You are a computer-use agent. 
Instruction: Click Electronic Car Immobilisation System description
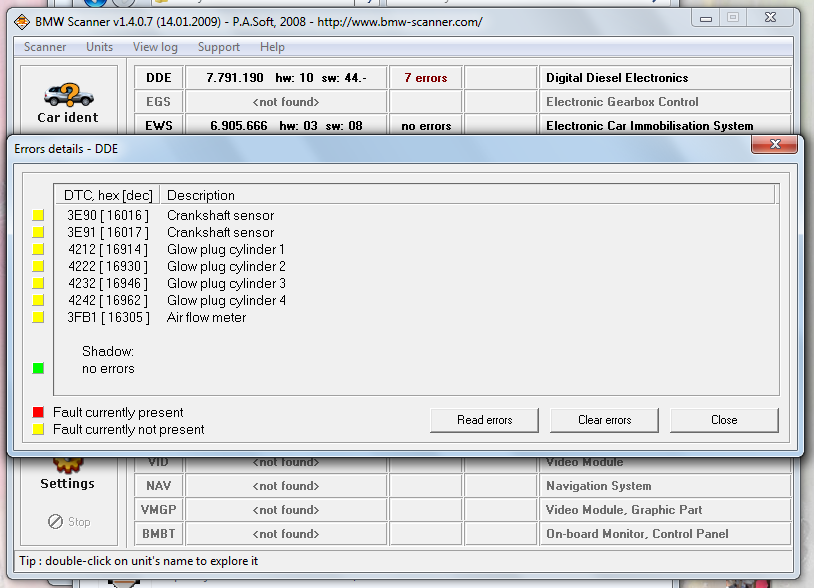click(x=649, y=126)
